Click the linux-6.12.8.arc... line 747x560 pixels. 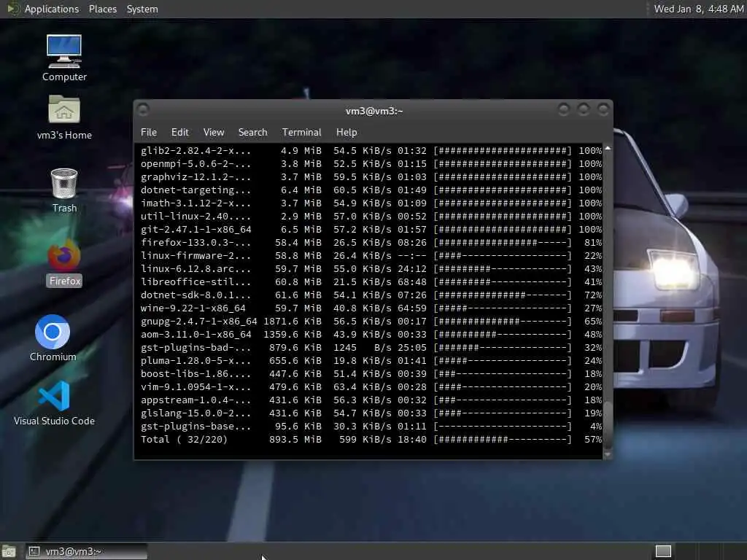tap(371, 268)
